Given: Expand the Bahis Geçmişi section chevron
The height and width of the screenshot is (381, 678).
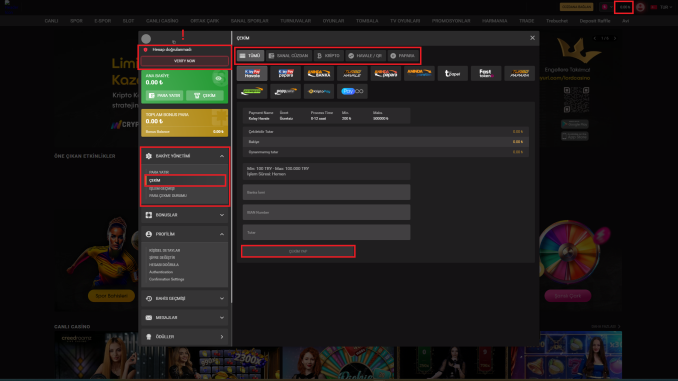Looking at the screenshot, I should click(222, 298).
